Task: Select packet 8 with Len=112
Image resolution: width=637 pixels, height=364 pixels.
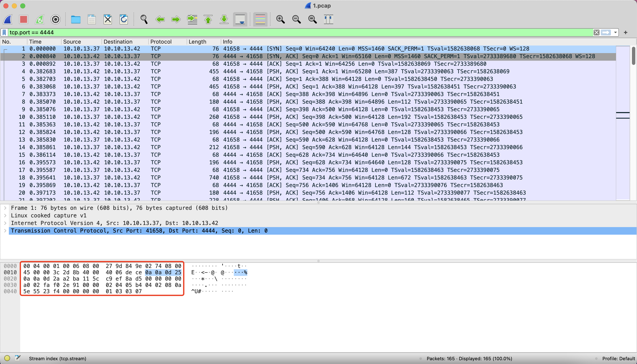Action: click(x=308, y=102)
